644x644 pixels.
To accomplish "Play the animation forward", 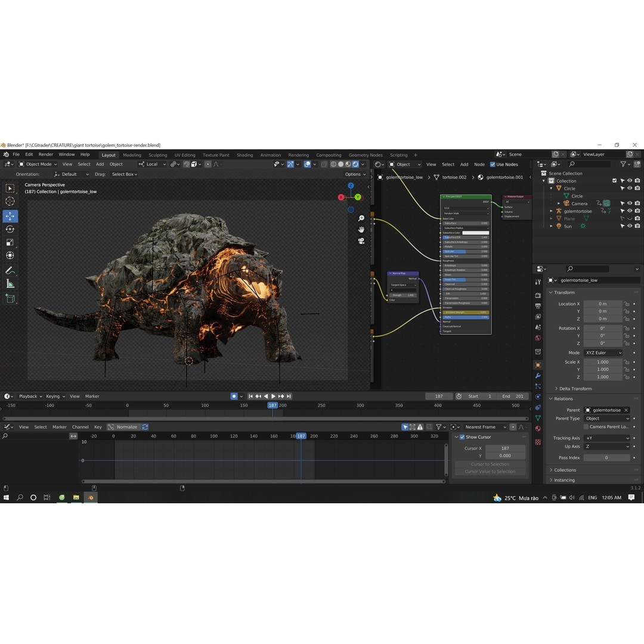I will click(x=274, y=397).
